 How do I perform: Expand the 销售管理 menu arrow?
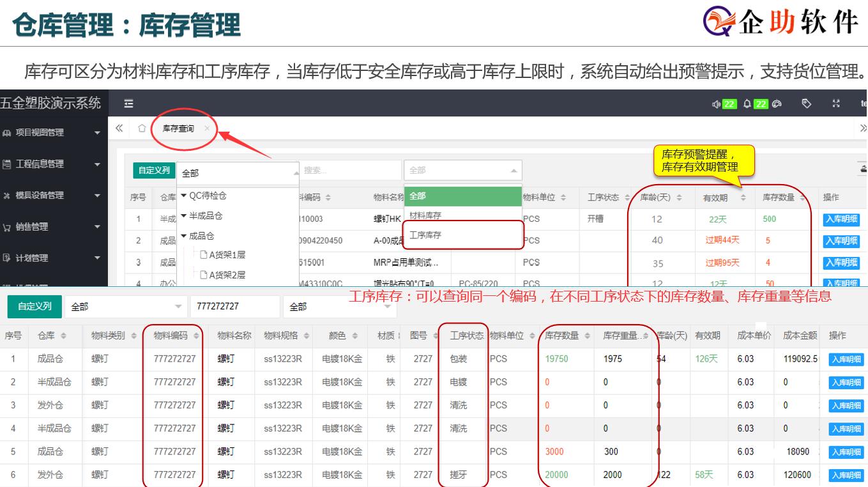point(97,227)
